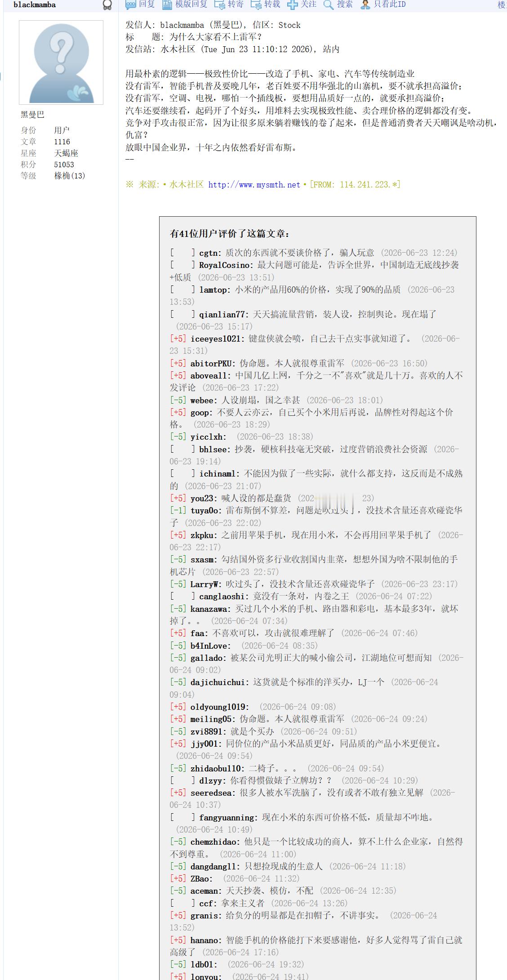
Task: Click the 转寄 forward button
Action: click(229, 4)
